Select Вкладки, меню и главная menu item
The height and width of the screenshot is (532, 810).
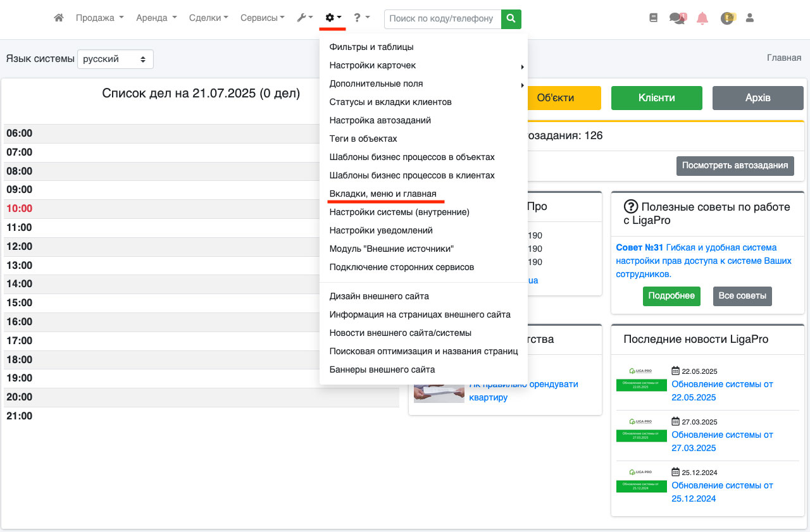tap(383, 194)
